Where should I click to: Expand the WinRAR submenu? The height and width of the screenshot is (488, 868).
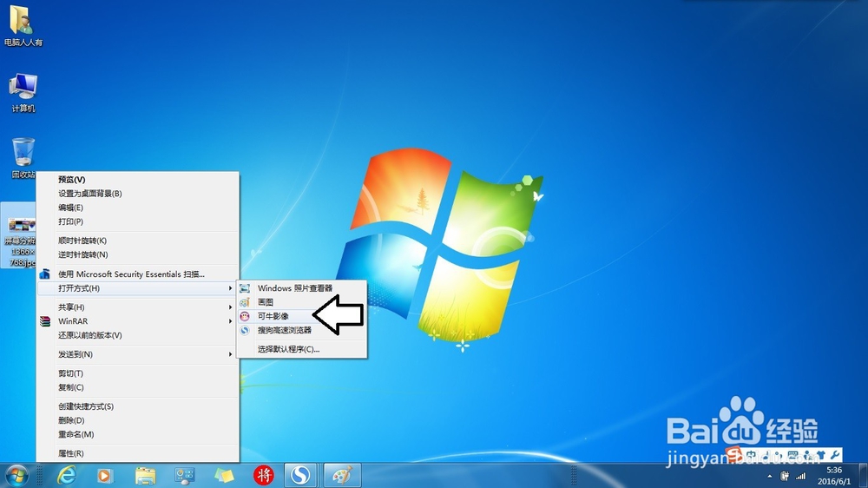pyautogui.click(x=138, y=321)
